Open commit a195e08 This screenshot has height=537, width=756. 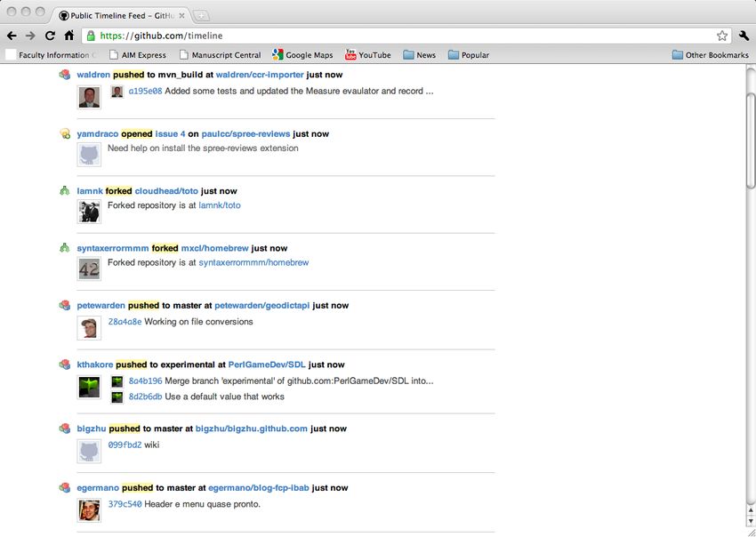click(145, 91)
